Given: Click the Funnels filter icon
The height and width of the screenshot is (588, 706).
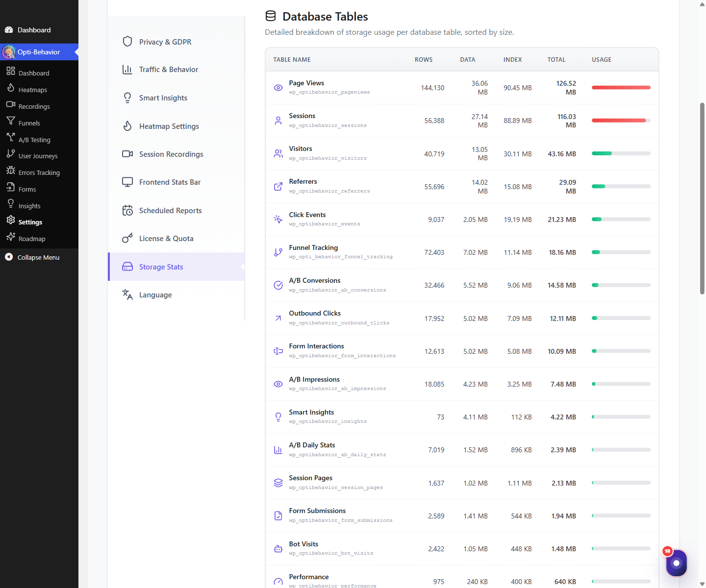Looking at the screenshot, I should click(11, 121).
